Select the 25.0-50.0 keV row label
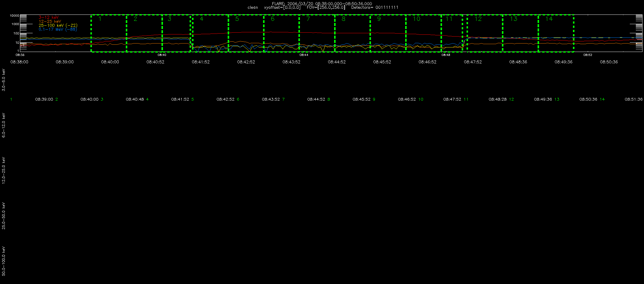644x284 pixels. pyautogui.click(x=4, y=216)
